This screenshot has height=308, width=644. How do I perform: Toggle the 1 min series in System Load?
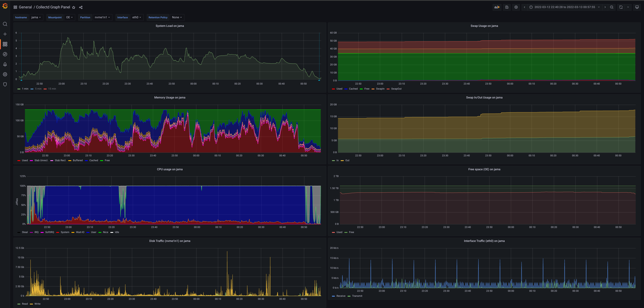25,89
